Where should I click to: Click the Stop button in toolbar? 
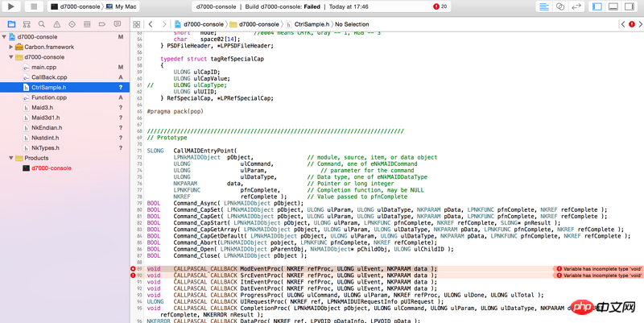tap(34, 6)
